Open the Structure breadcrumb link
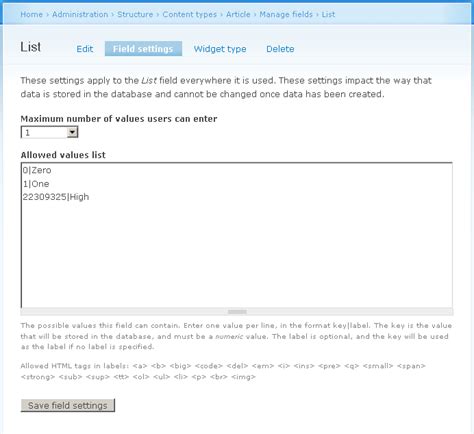The width and height of the screenshot is (474, 434). (x=135, y=14)
